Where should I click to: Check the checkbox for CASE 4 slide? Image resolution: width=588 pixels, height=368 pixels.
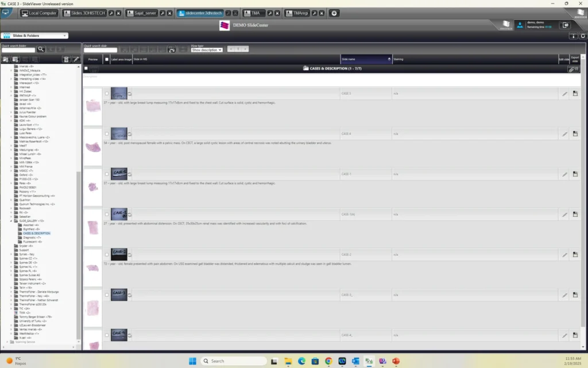click(107, 133)
